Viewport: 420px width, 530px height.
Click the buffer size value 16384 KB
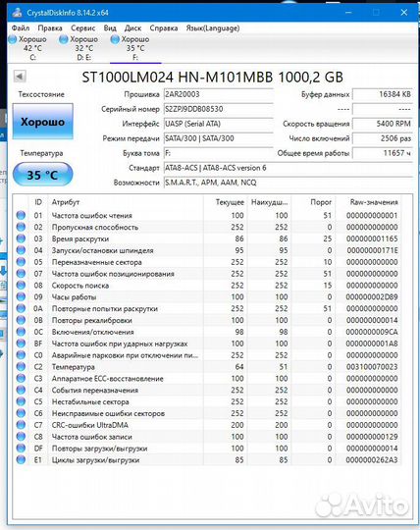click(x=382, y=94)
